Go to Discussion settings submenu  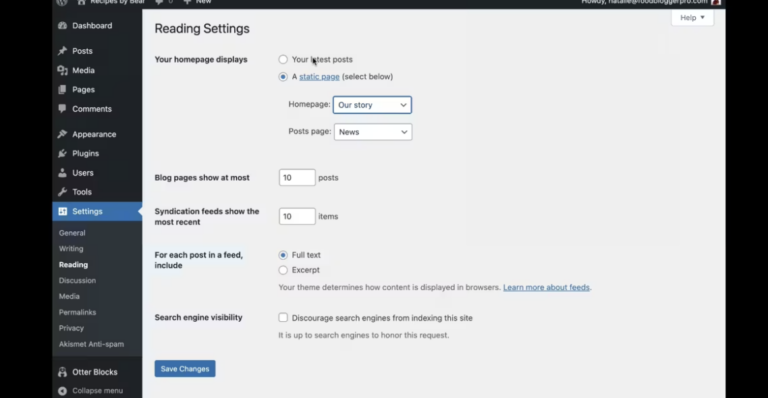coord(77,281)
